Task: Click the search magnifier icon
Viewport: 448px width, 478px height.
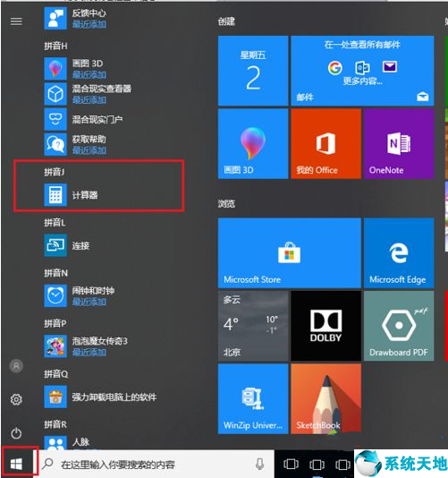Action: coord(47,464)
